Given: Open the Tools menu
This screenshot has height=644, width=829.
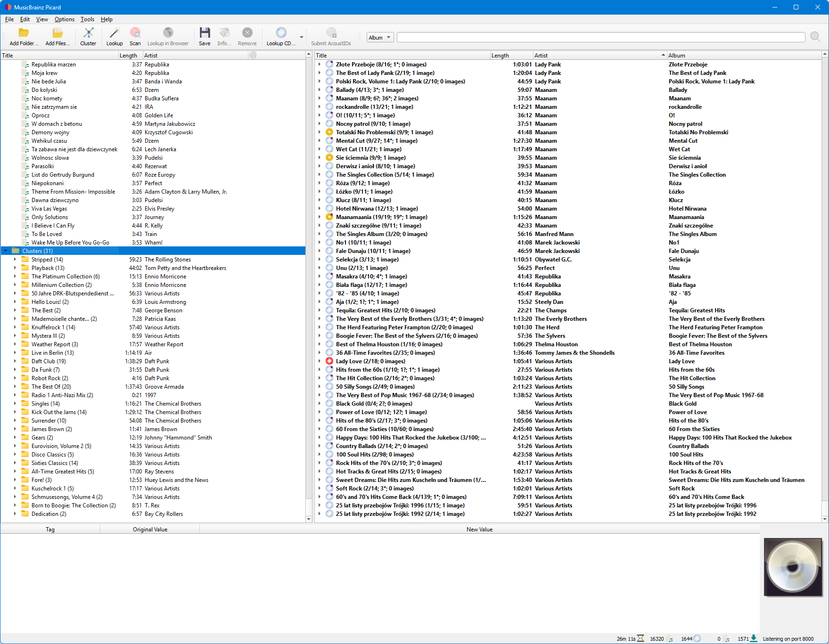Looking at the screenshot, I should (x=87, y=19).
